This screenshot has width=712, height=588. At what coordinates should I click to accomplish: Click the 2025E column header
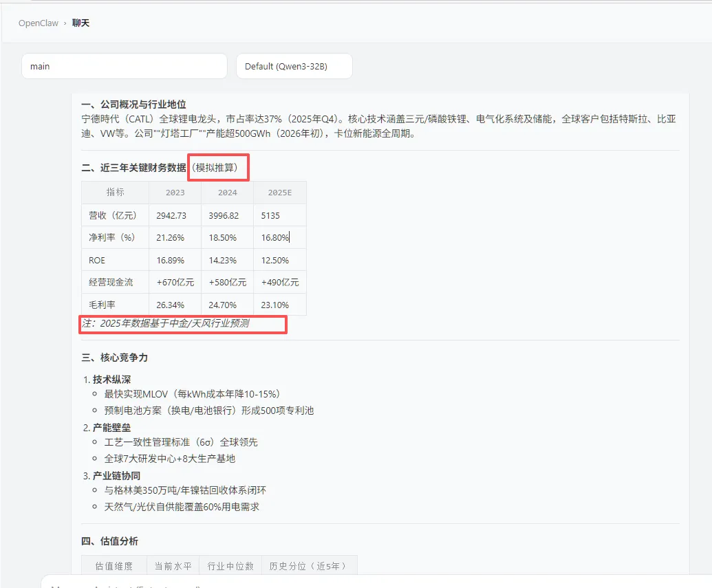coord(280,192)
